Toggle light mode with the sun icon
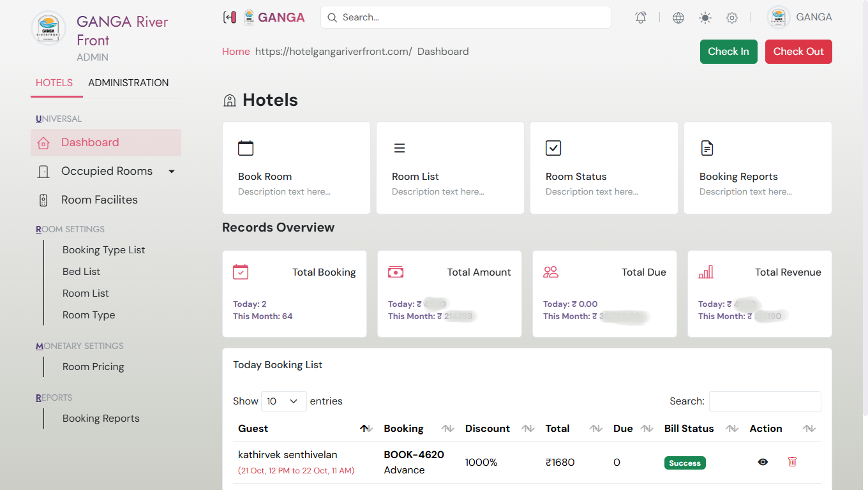The height and width of the screenshot is (490, 868). [705, 17]
